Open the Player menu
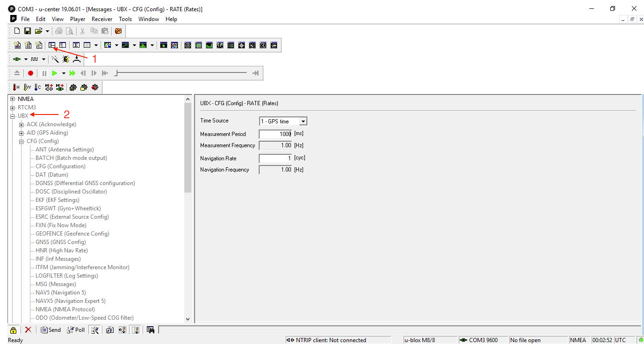This screenshot has height=344, width=644. pyautogui.click(x=78, y=19)
